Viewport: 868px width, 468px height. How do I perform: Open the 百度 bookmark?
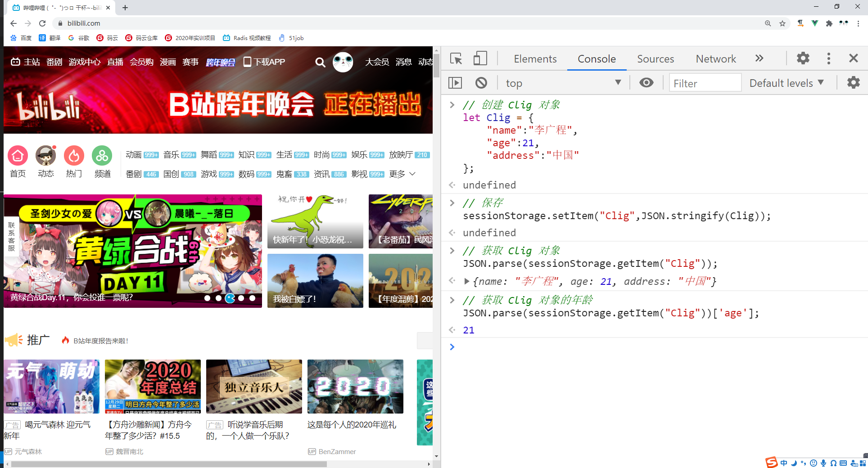(x=21, y=38)
